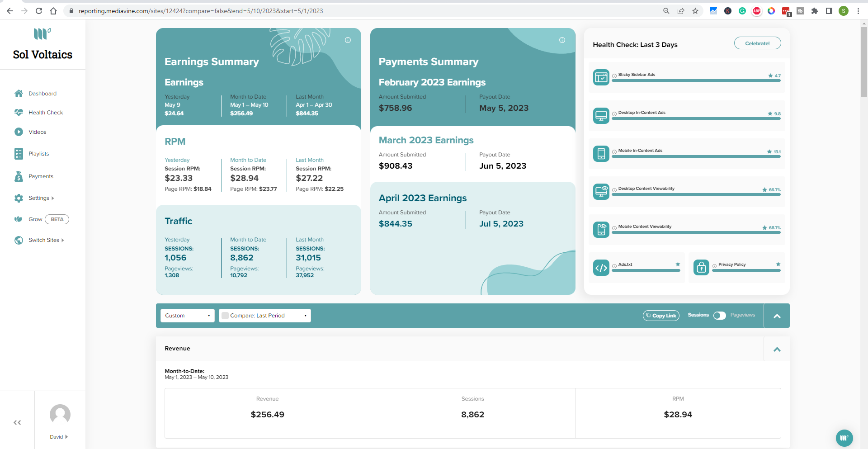Open Health Check in sidebar
Image resolution: width=868 pixels, height=449 pixels.
(x=46, y=113)
